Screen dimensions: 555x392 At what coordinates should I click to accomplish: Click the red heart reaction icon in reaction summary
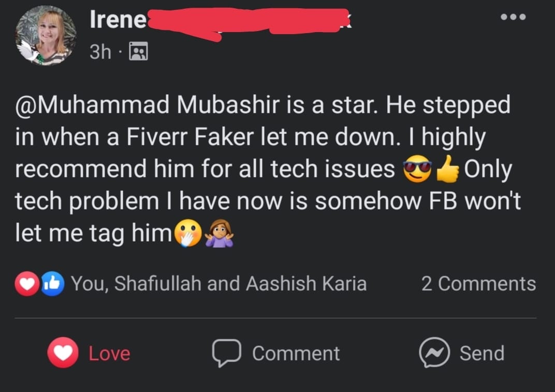click(27, 284)
